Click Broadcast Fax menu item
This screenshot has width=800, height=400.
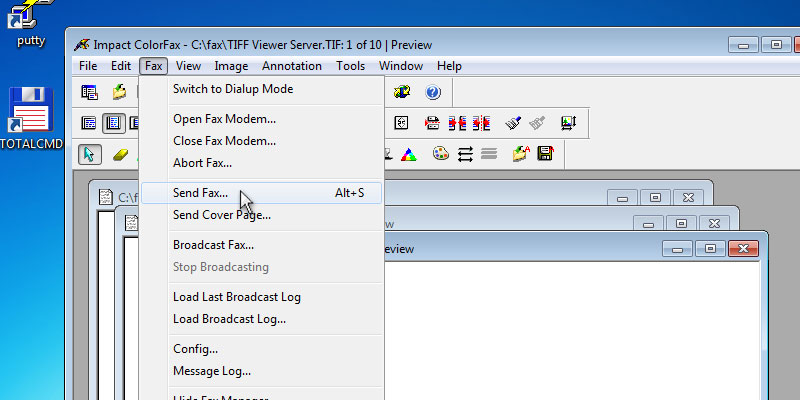coord(213,245)
